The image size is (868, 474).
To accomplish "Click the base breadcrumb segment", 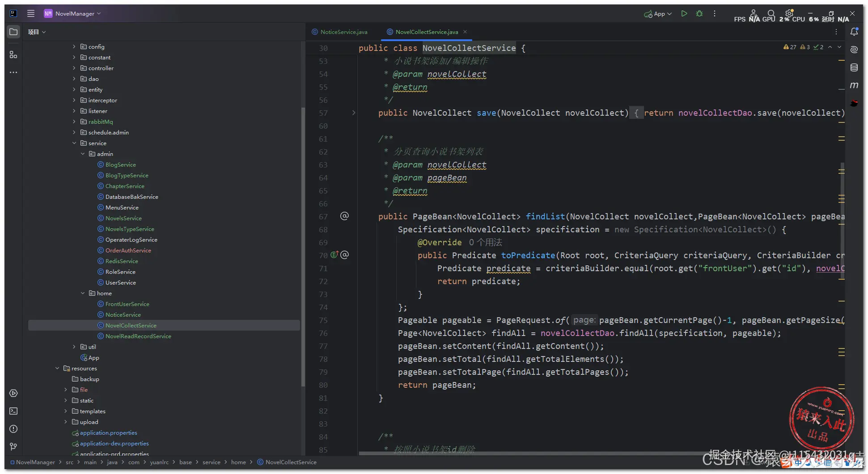I will pos(186,462).
